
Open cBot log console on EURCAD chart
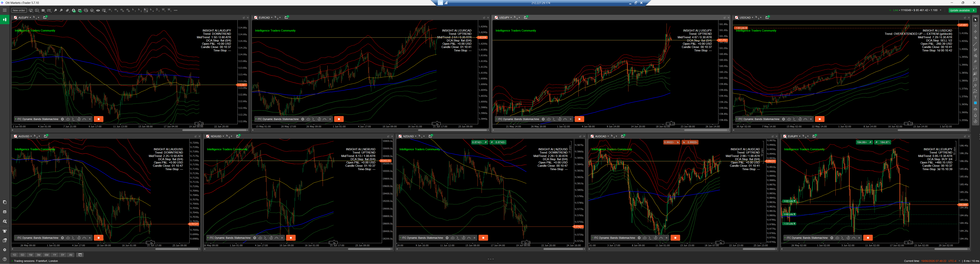click(x=313, y=119)
